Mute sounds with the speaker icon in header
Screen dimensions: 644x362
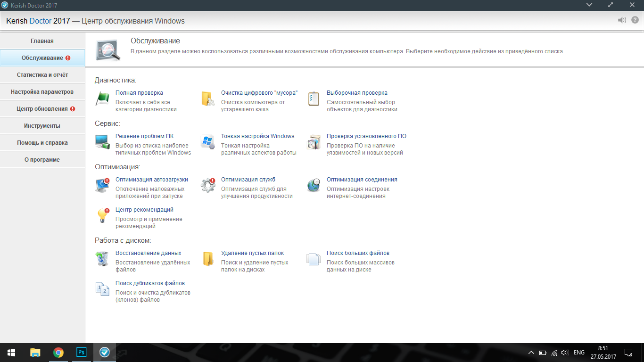click(622, 20)
